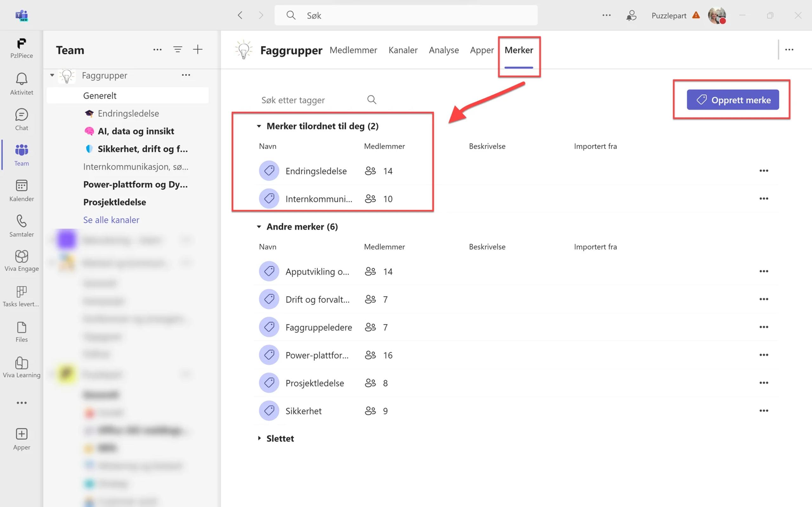Open the Files app icon

pos(22,328)
